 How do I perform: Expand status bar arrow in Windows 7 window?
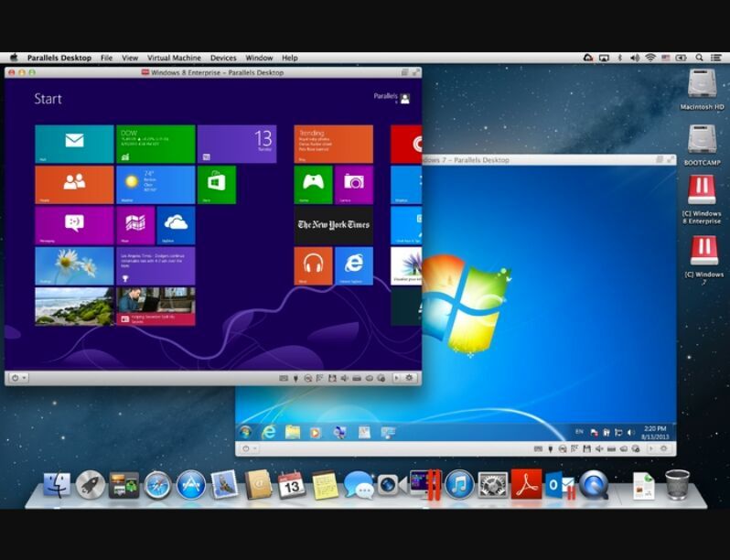click(651, 448)
